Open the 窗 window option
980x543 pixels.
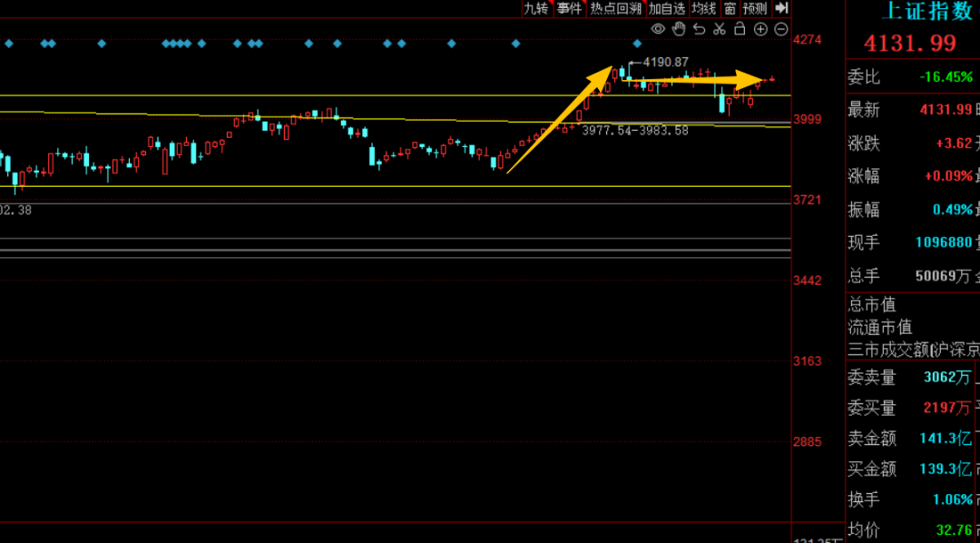coord(730,8)
